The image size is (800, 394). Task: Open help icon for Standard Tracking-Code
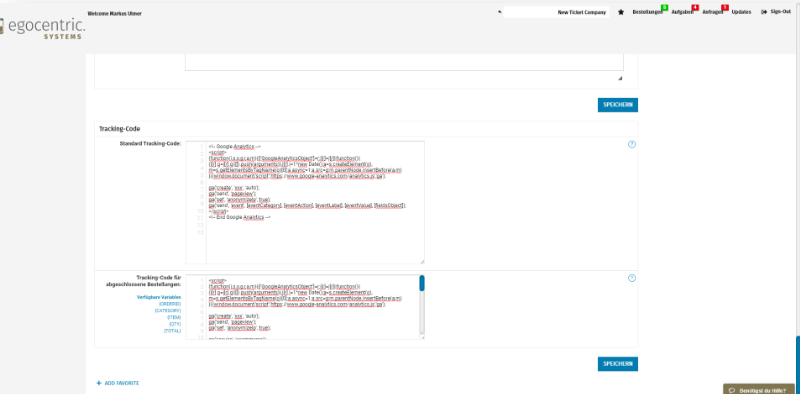[x=632, y=144]
